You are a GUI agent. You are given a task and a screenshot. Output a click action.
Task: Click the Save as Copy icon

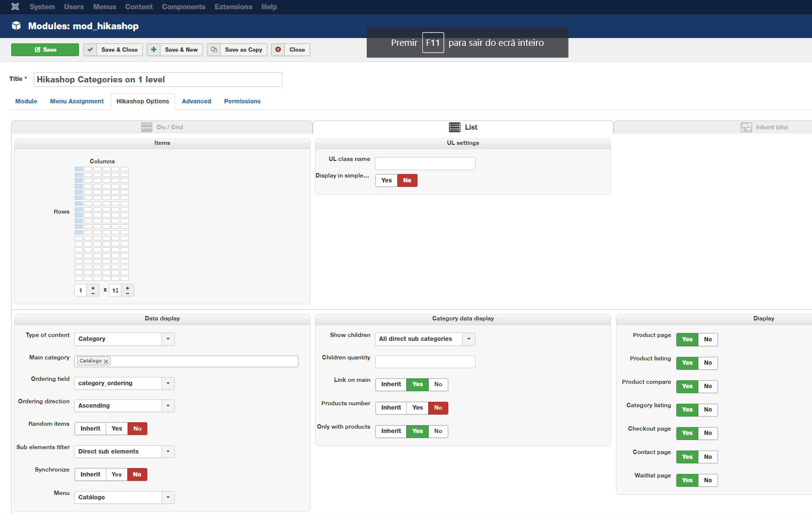tap(214, 50)
